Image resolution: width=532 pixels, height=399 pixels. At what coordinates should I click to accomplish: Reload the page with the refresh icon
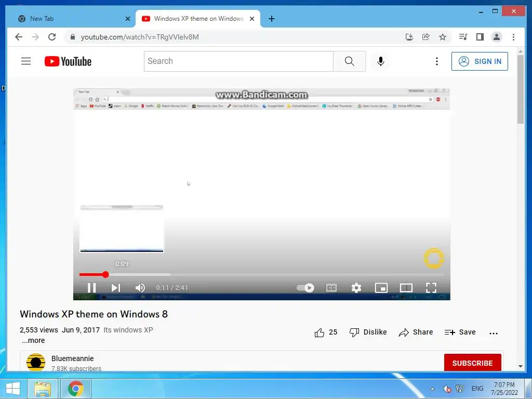point(52,37)
